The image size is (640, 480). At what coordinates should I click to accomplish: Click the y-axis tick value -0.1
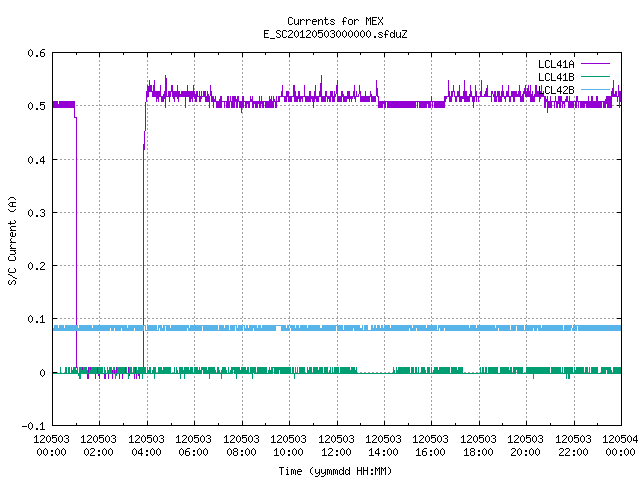click(x=33, y=426)
